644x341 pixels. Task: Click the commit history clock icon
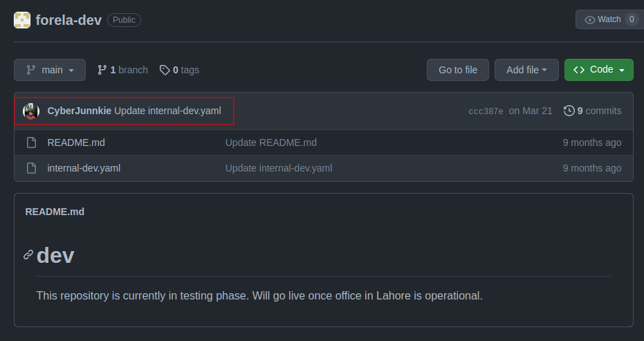pos(569,111)
